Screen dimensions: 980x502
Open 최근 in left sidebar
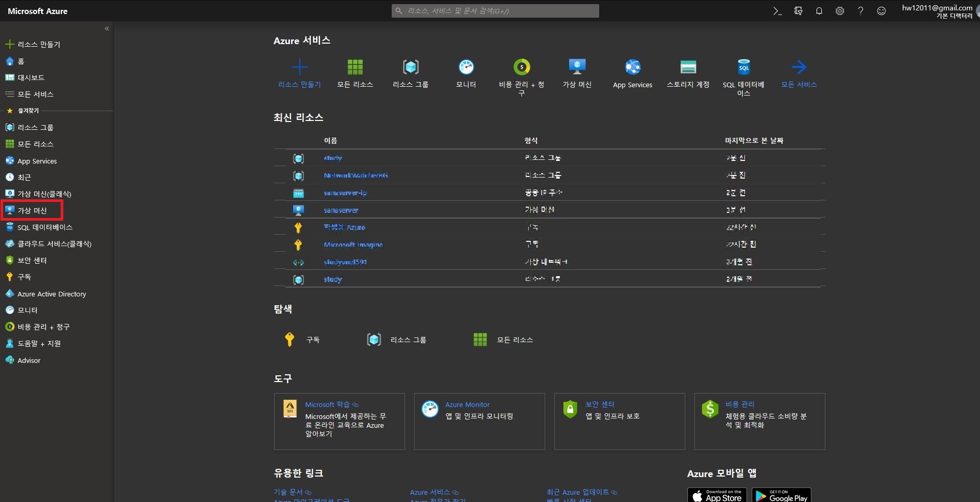[18, 178]
